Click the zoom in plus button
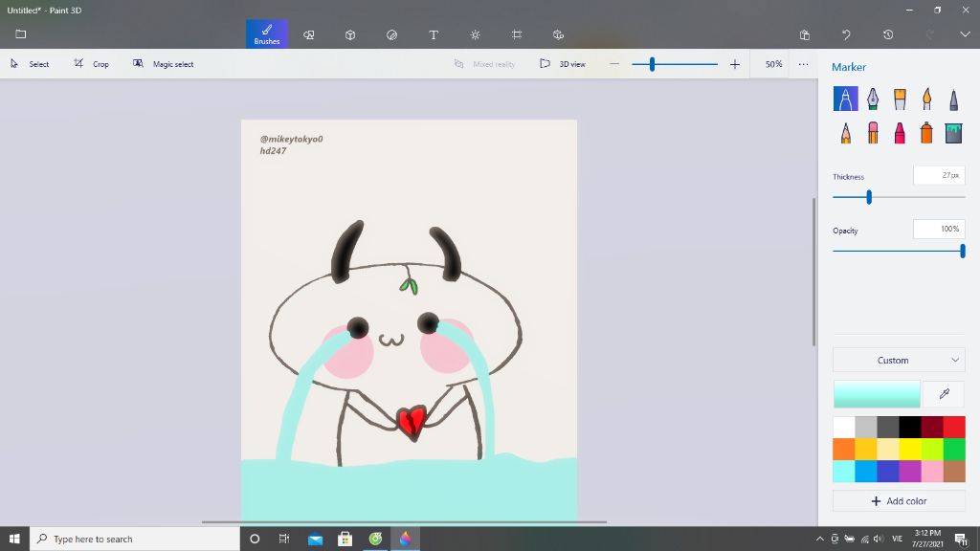Screen dimensions: 980x551 735,64
